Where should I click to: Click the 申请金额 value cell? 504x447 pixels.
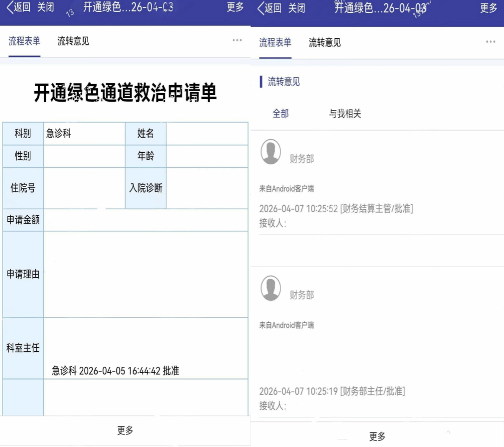pos(146,220)
